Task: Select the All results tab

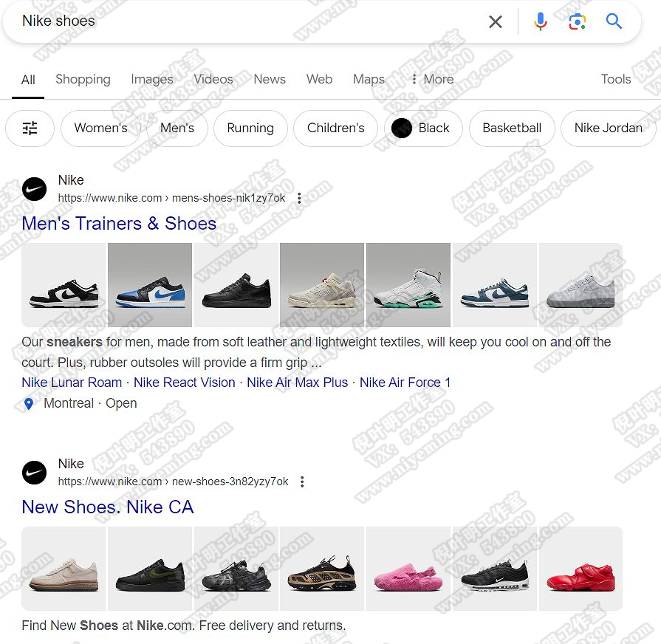Action: [28, 80]
